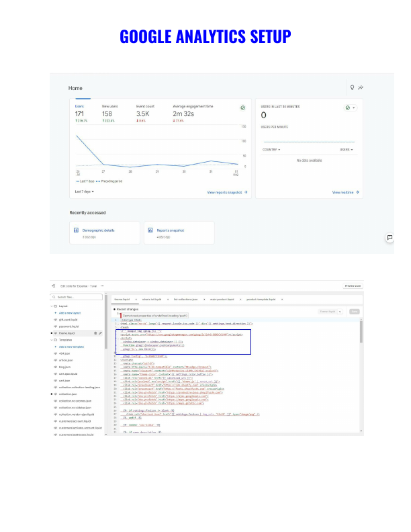Click the Templates folder icon
This screenshot has height=532, width=411.
(56, 340)
